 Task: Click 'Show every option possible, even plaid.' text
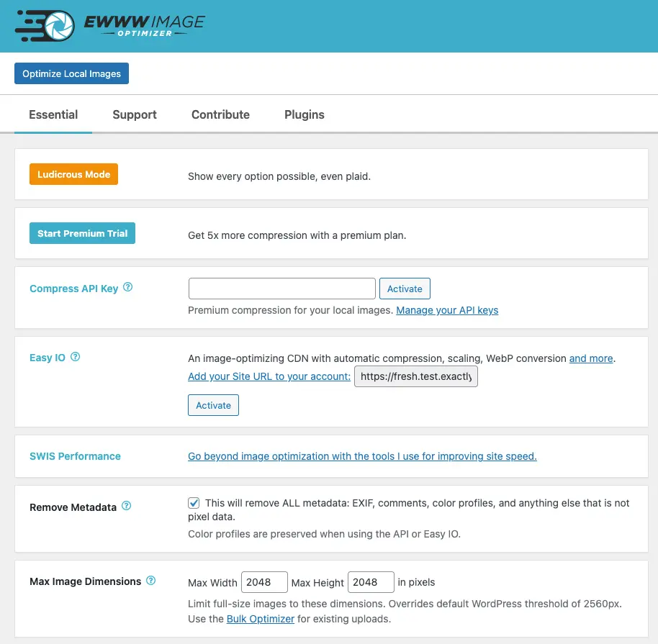279,176
